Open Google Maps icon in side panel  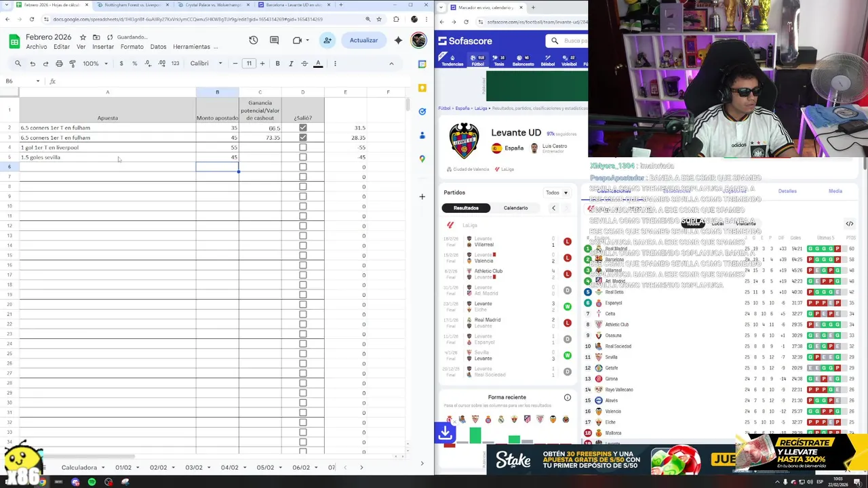[x=422, y=159]
